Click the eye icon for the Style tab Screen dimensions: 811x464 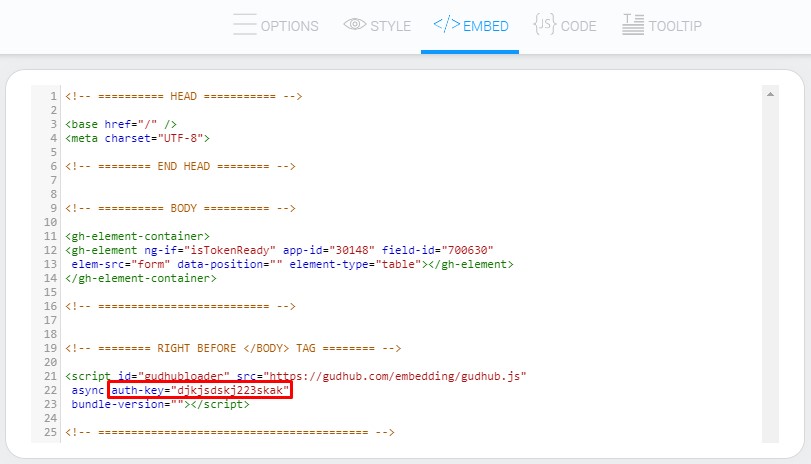coord(354,25)
